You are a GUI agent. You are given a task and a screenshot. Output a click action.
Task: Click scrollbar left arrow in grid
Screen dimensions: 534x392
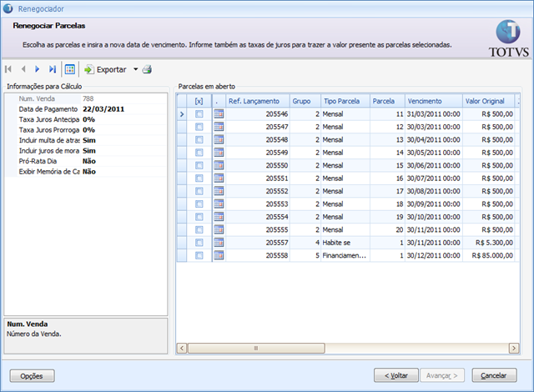182,348
